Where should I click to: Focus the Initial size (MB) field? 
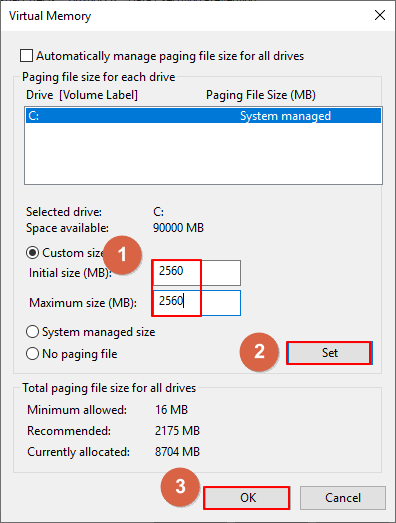(196, 273)
